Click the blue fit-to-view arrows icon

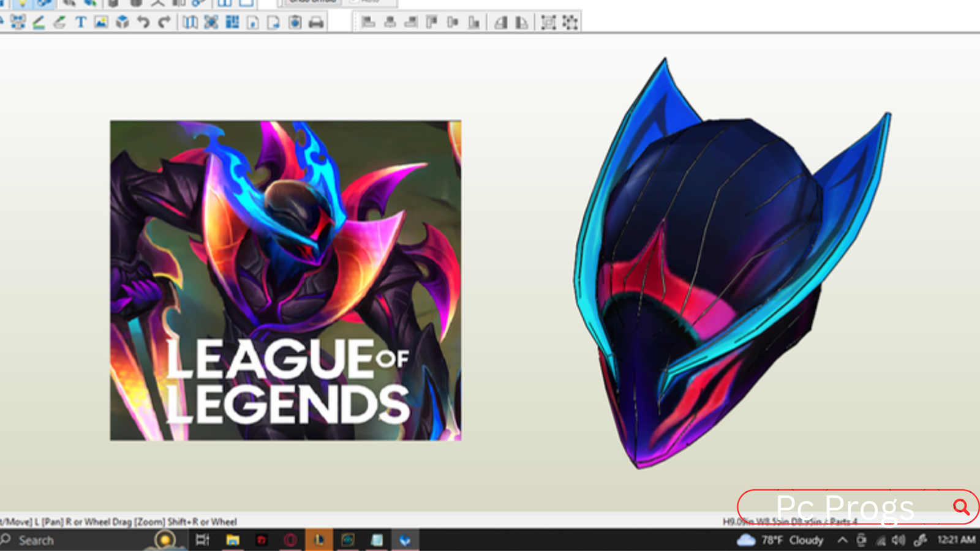pos(211,23)
